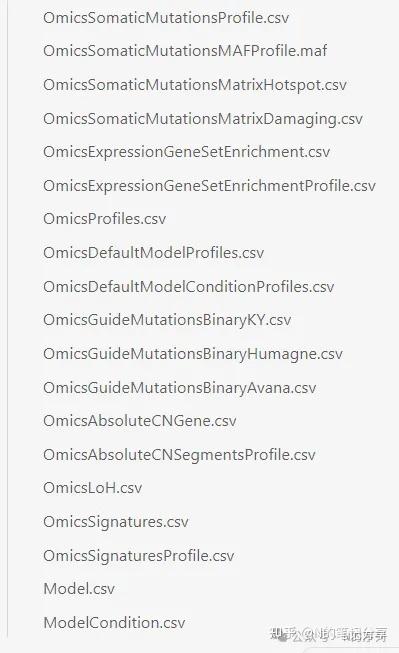Open OmicsExpressionGeneSetEnrichment.csv
The width and height of the screenshot is (399, 653).
(x=187, y=152)
